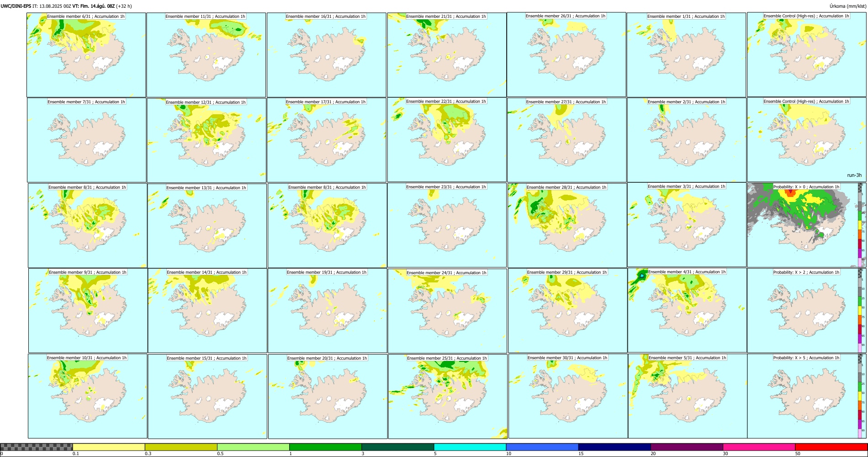
Task: Select the Ensemble member 28/31 map panel
Action: tap(567, 226)
